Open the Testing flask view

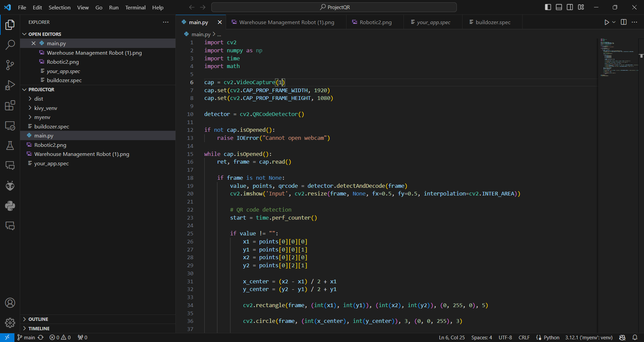click(x=10, y=146)
